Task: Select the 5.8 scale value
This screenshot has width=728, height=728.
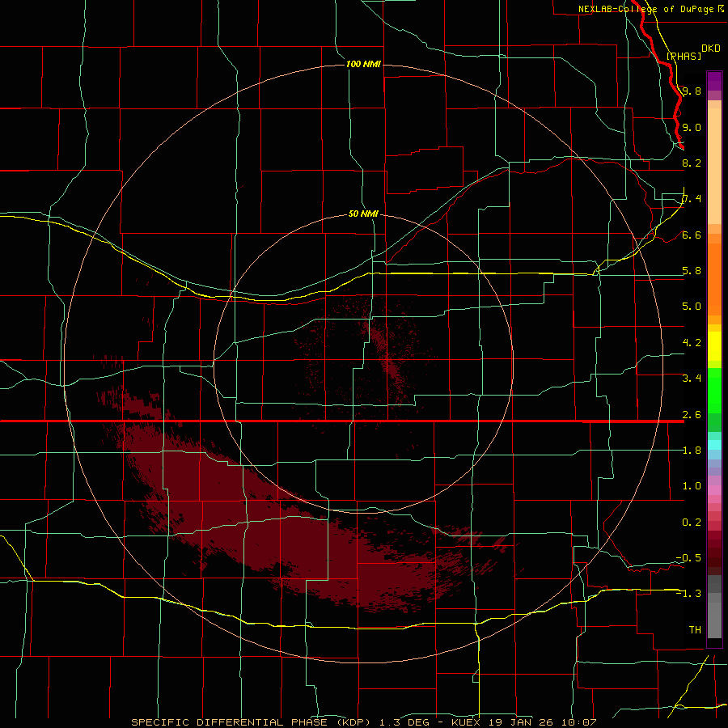Action: click(x=692, y=271)
